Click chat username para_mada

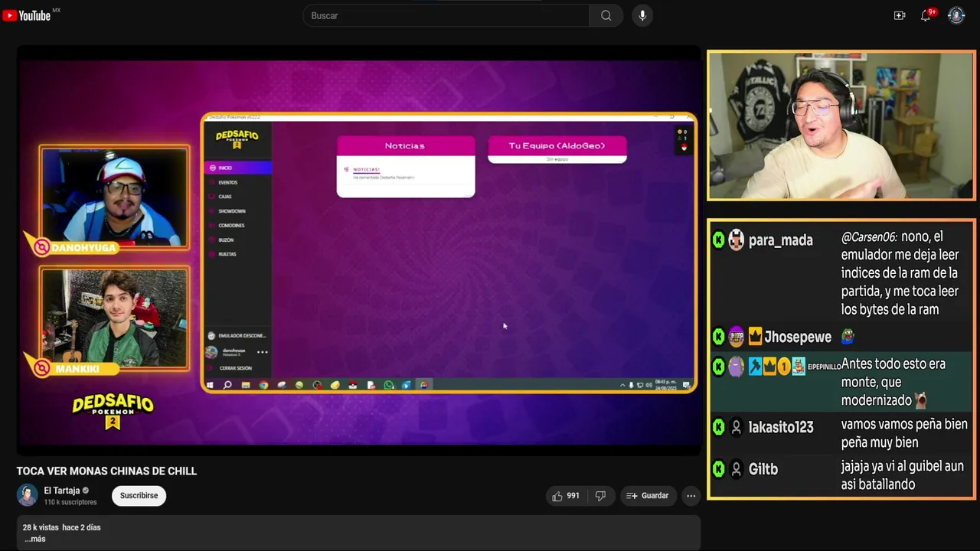pyautogui.click(x=780, y=240)
